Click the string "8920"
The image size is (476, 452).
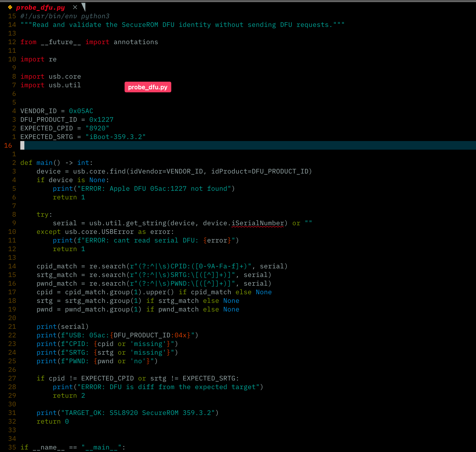click(97, 128)
